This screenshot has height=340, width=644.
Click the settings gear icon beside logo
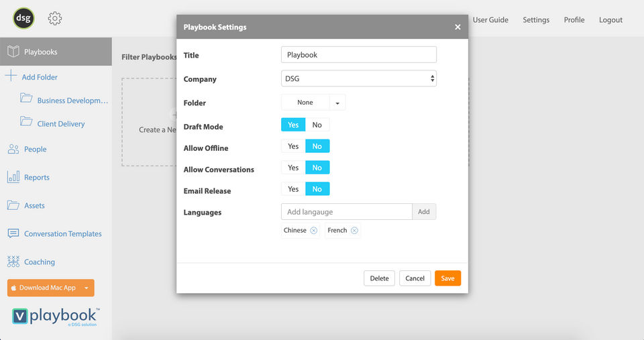(55, 19)
